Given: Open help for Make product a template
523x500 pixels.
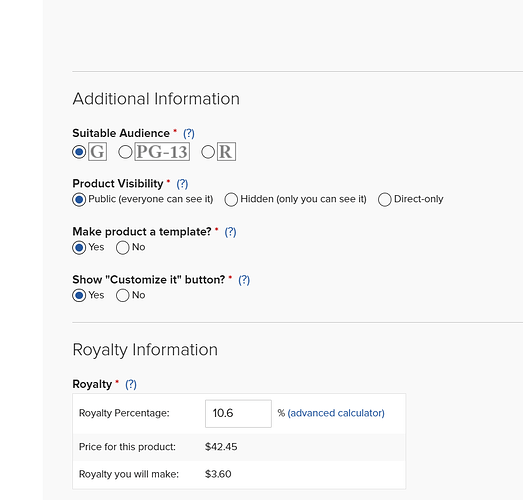Looking at the screenshot, I should coord(230,232).
